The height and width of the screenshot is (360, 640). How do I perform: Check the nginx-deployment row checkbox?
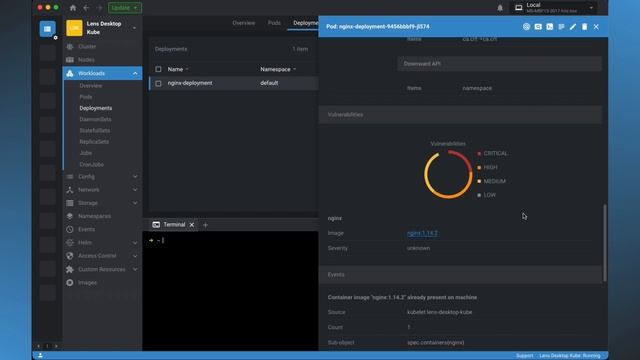[158, 83]
